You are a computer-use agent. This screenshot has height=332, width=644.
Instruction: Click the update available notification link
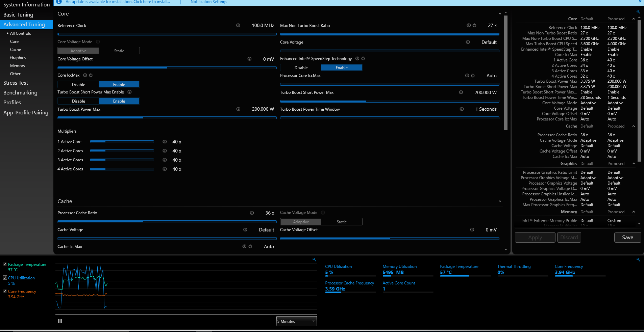coord(118,2)
